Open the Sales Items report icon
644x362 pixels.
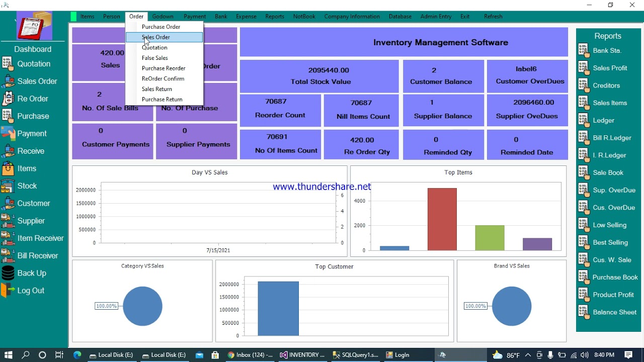click(x=584, y=103)
